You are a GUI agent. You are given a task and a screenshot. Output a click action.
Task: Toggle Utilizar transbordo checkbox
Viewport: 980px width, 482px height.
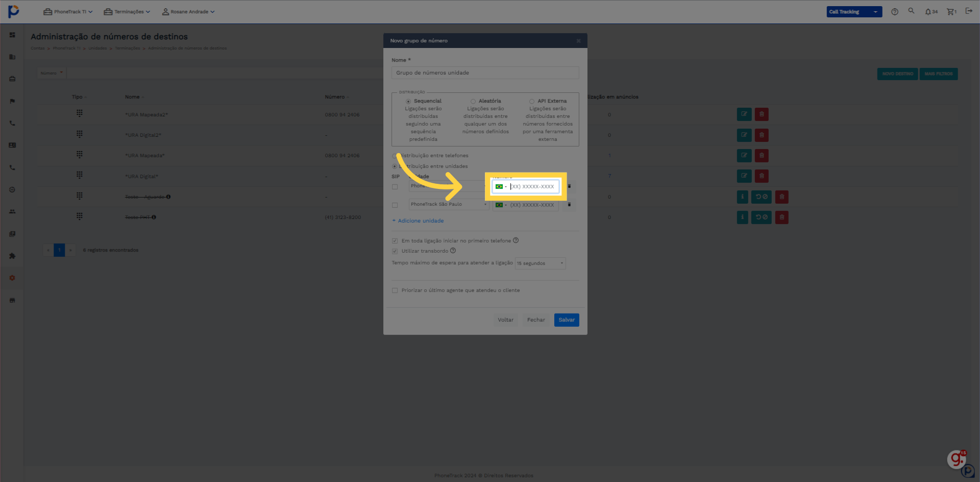pyautogui.click(x=395, y=251)
